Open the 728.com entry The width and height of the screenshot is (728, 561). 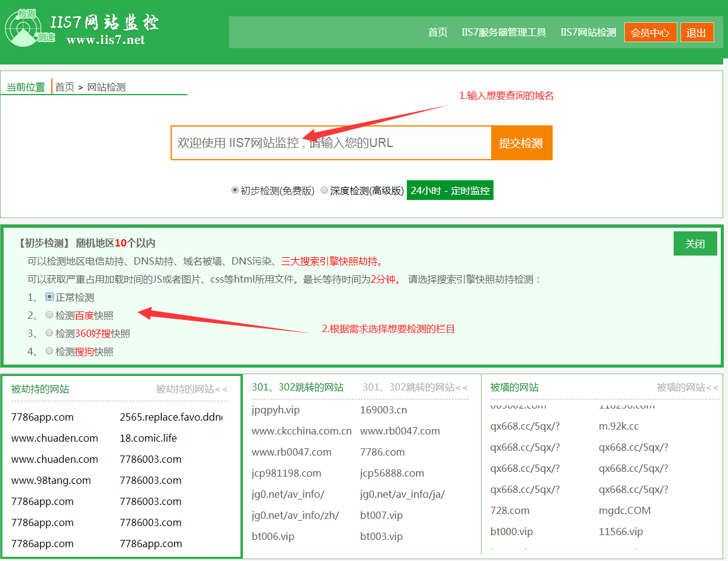(x=510, y=510)
